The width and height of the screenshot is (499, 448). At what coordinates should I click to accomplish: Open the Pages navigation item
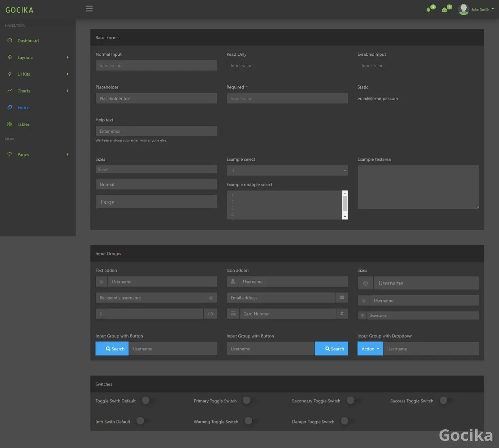(x=23, y=155)
